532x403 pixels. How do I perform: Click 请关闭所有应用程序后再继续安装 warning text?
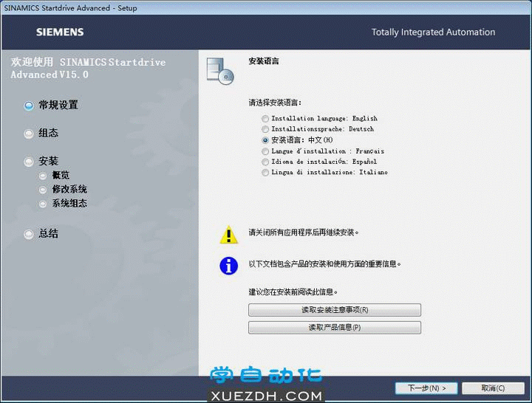click(304, 232)
